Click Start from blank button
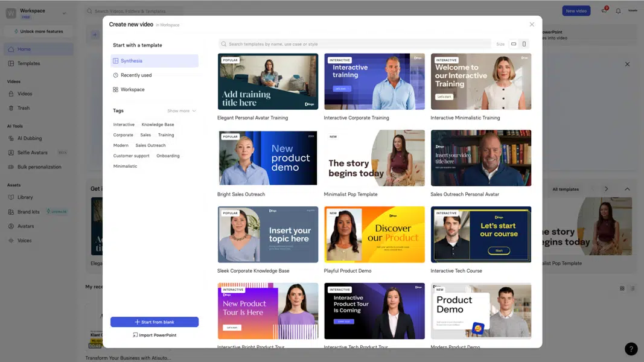 pyautogui.click(x=155, y=322)
